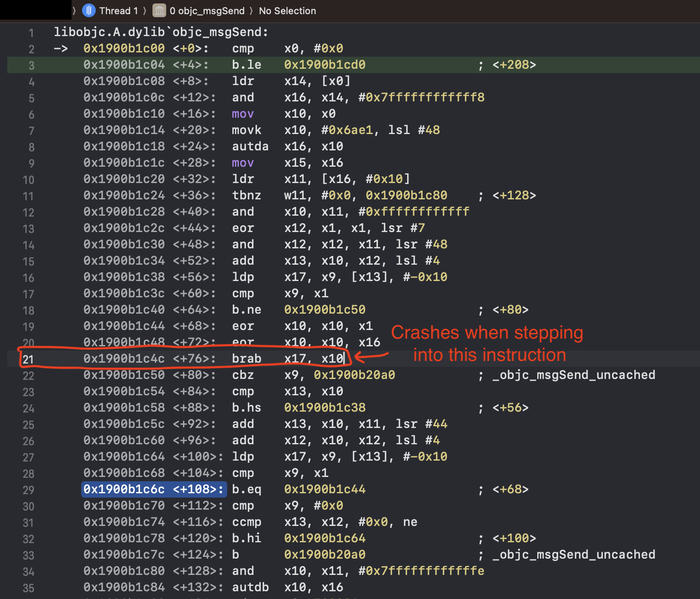The width and height of the screenshot is (700, 599).
Task: Click the _objc_msgSend_uncached comment on line 22
Action: pyautogui.click(x=574, y=375)
